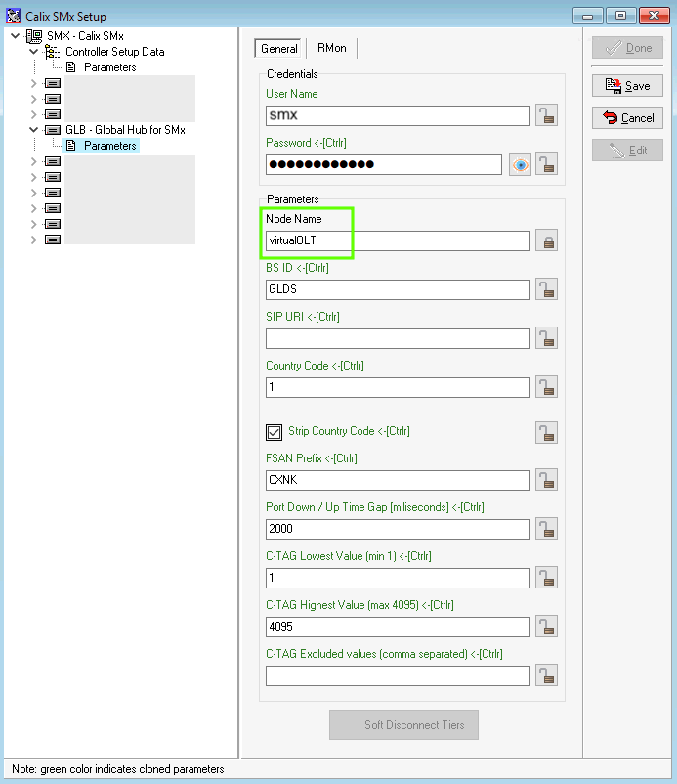Click the lock icon beside User Name
The height and width of the screenshot is (784, 677).
pos(547,115)
